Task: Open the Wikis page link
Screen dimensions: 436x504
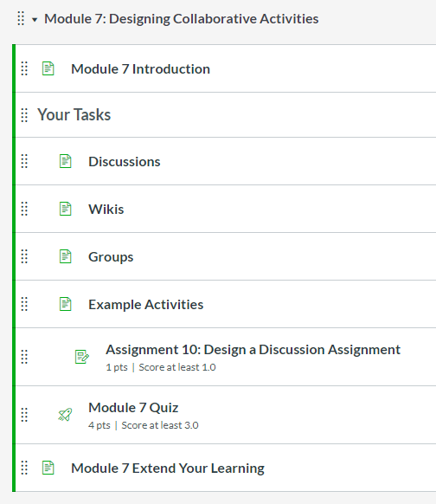Action: point(106,210)
